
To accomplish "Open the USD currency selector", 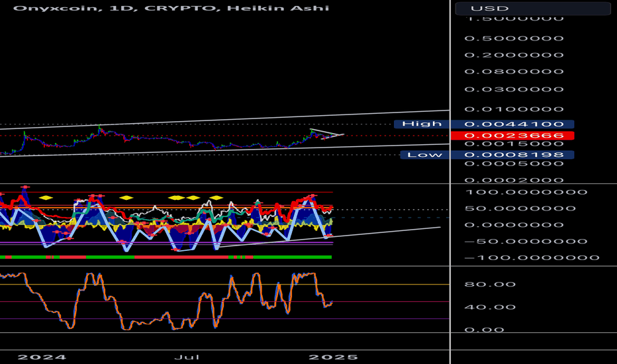I will click(532, 8).
